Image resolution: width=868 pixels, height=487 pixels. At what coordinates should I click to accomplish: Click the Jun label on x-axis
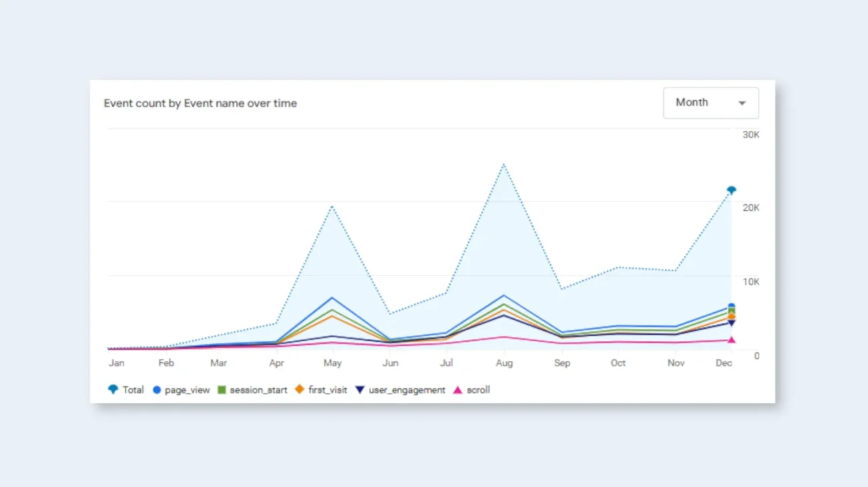(391, 363)
